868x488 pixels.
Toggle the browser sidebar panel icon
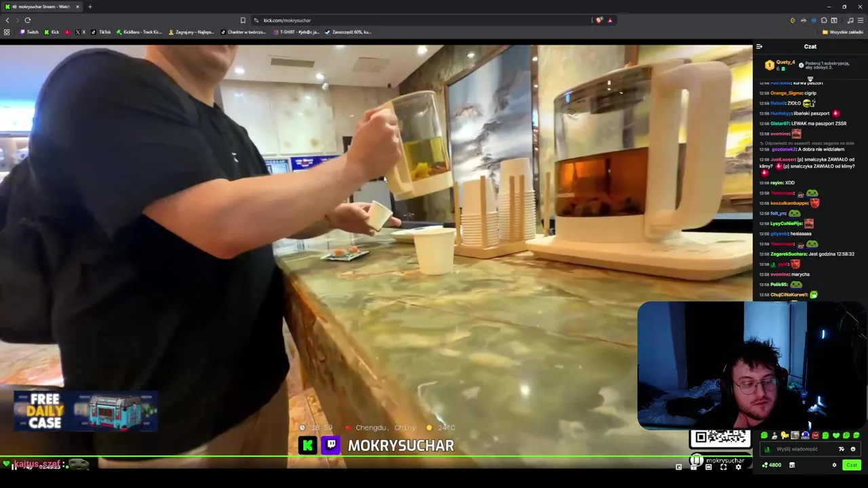click(x=834, y=20)
